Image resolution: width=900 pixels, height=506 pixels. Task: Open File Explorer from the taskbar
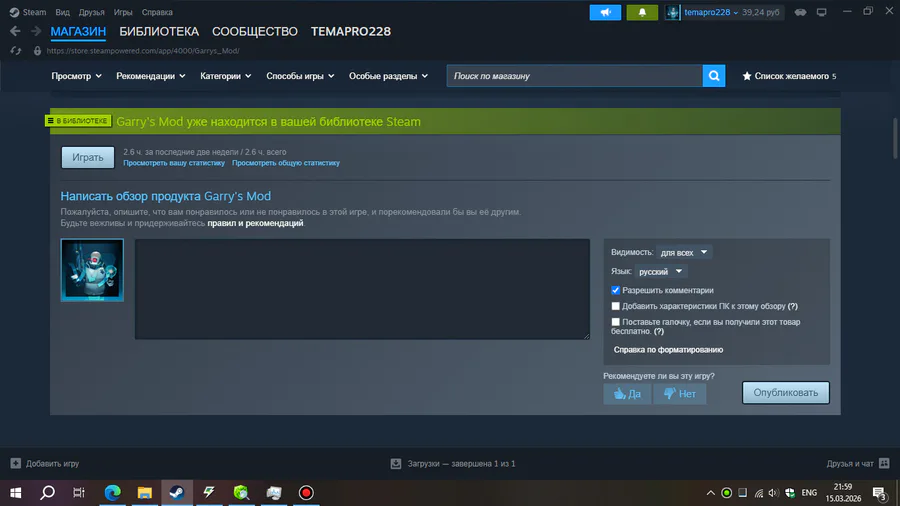coord(145,492)
